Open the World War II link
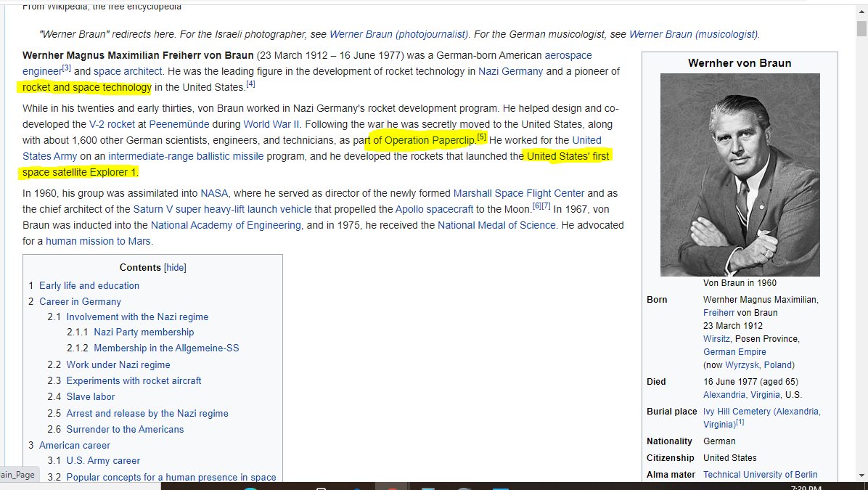The image size is (868, 490). tap(271, 125)
